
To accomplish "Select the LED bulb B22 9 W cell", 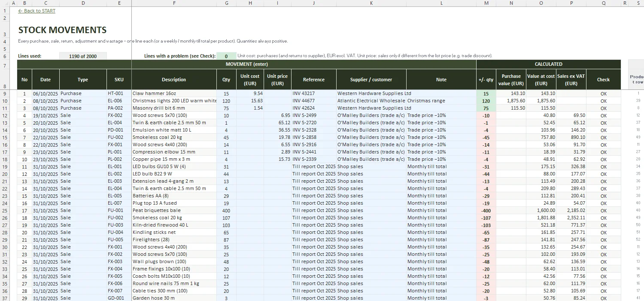I will tap(174, 174).
